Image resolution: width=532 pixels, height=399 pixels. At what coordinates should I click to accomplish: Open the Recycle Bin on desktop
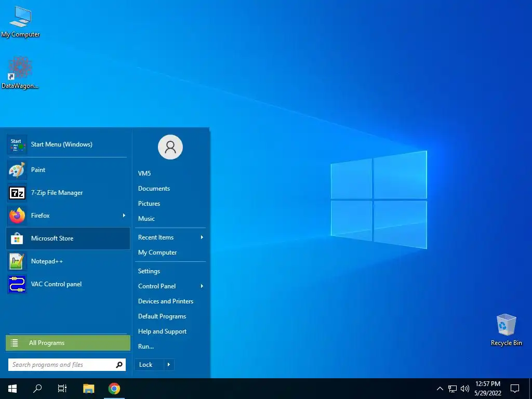coord(506,330)
